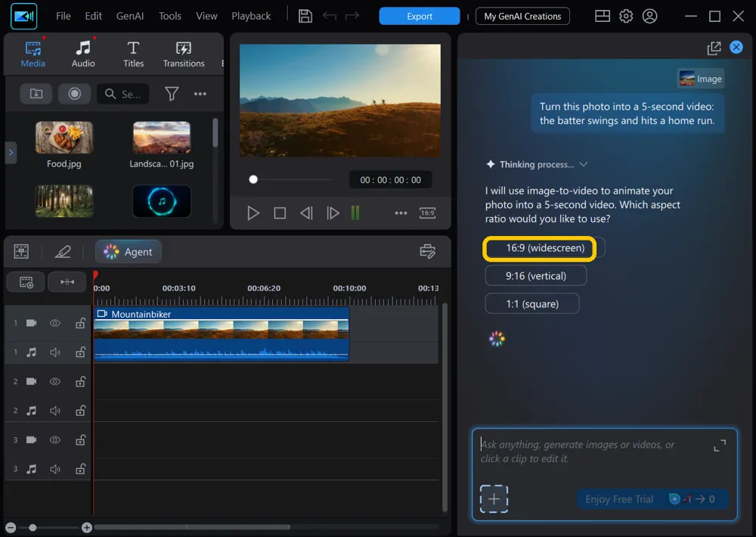Mute audio track 1 speaker icon
The height and width of the screenshot is (537, 756).
coord(55,352)
